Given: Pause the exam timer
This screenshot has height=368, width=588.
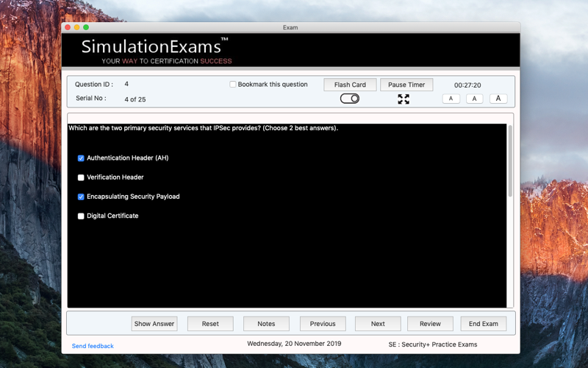Looking at the screenshot, I should pos(406,85).
